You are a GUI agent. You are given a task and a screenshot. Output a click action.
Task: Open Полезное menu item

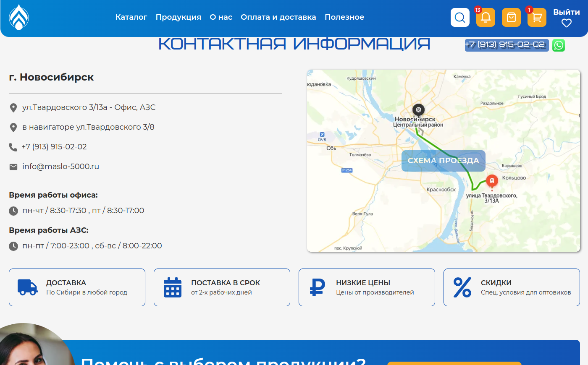[344, 17]
